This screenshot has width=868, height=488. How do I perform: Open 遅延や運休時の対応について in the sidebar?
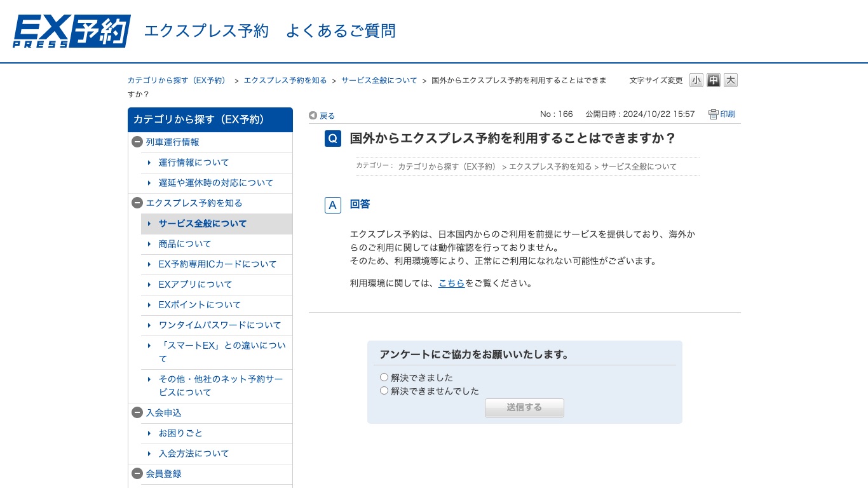click(216, 183)
